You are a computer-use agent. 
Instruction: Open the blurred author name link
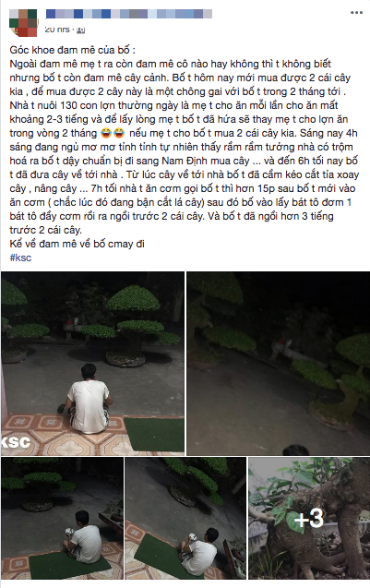coord(129,14)
